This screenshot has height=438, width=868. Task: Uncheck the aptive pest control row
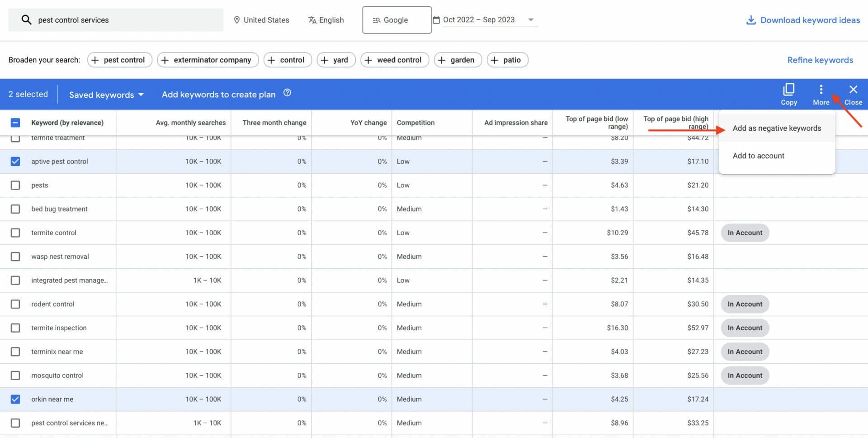pos(15,161)
